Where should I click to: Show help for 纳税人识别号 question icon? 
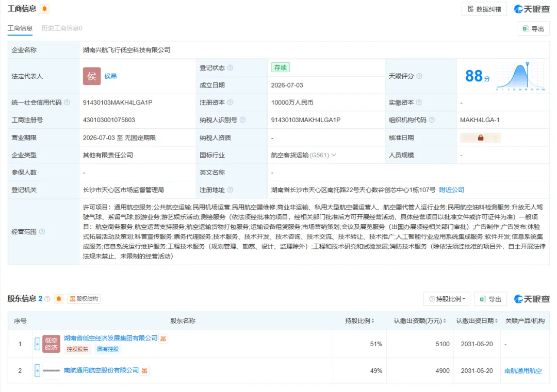242,120
